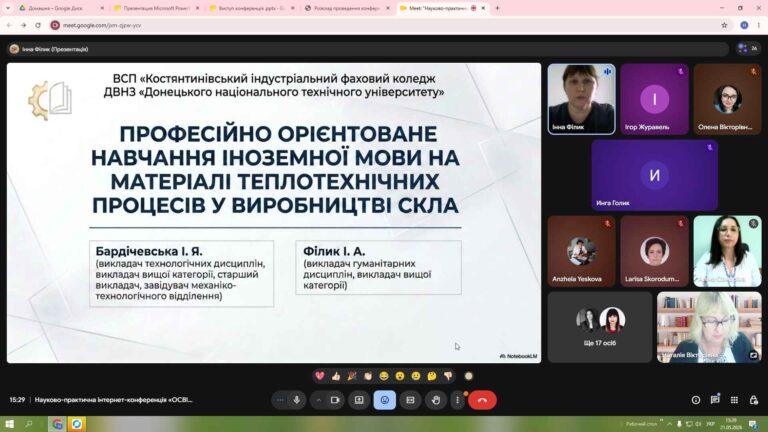Open Chrome from the taskbar
The width and height of the screenshot is (768, 432).
click(x=57, y=424)
